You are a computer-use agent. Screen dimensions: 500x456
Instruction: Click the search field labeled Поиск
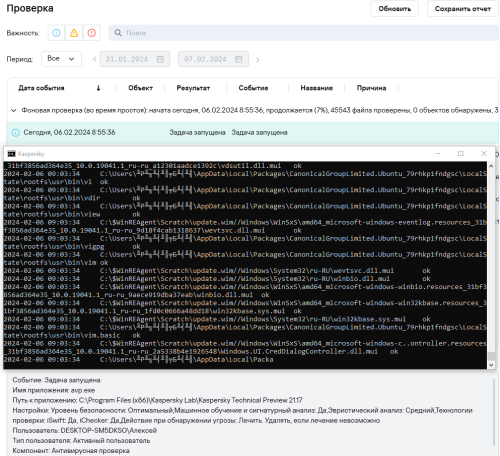(303, 33)
